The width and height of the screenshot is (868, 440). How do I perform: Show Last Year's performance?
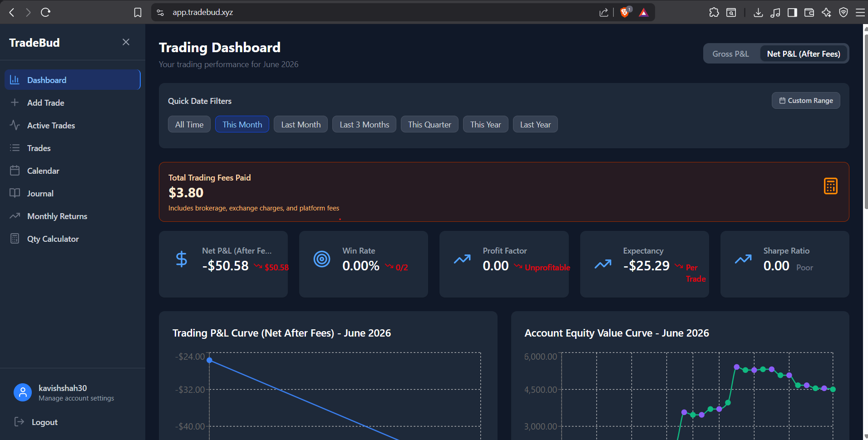(x=535, y=124)
